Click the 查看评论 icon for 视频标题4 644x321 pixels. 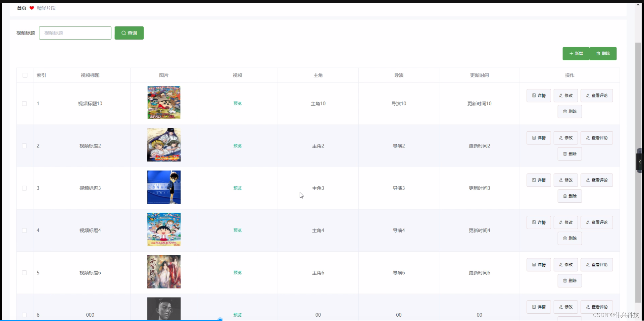(588, 222)
